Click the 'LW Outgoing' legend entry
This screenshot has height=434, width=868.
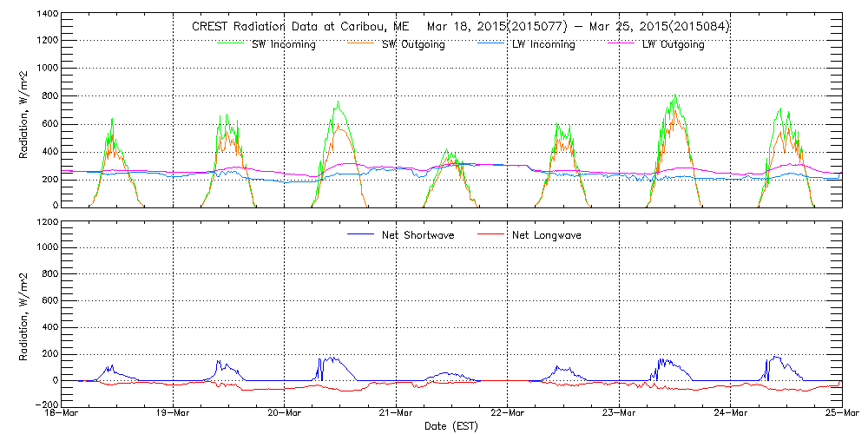[673, 44]
